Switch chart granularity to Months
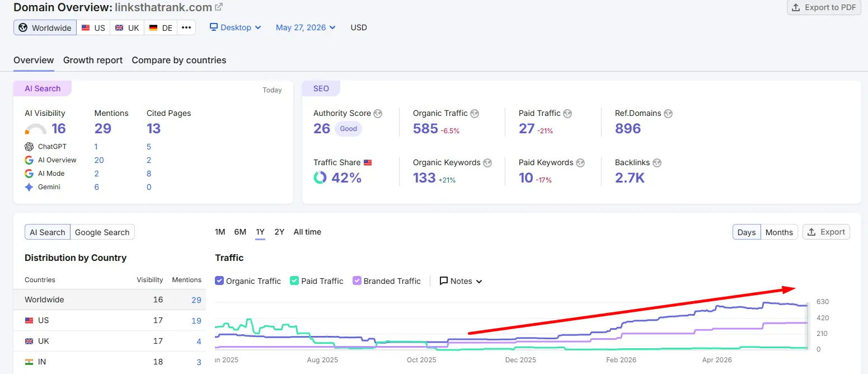The image size is (868, 374). click(779, 232)
